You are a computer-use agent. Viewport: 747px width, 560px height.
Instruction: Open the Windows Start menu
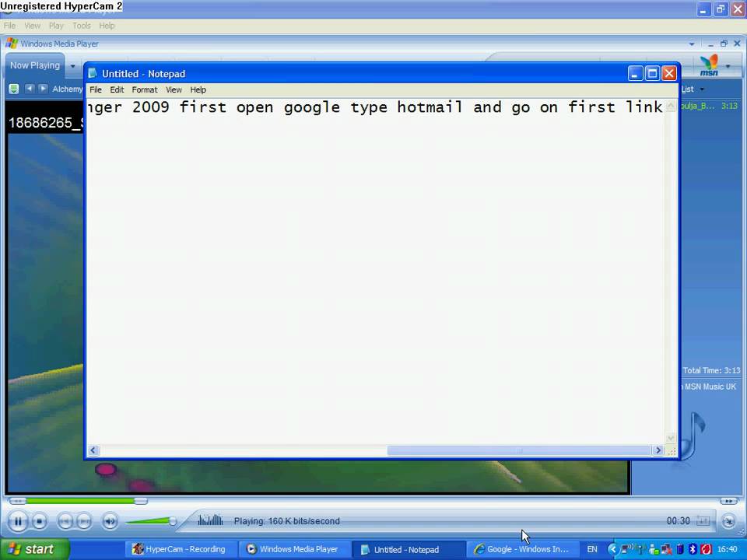[x=33, y=549]
